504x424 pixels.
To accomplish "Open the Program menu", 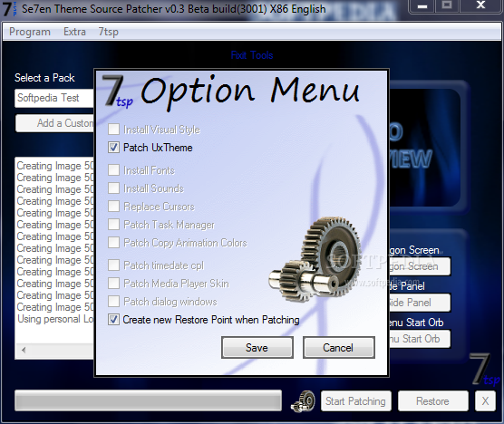I will click(x=30, y=32).
